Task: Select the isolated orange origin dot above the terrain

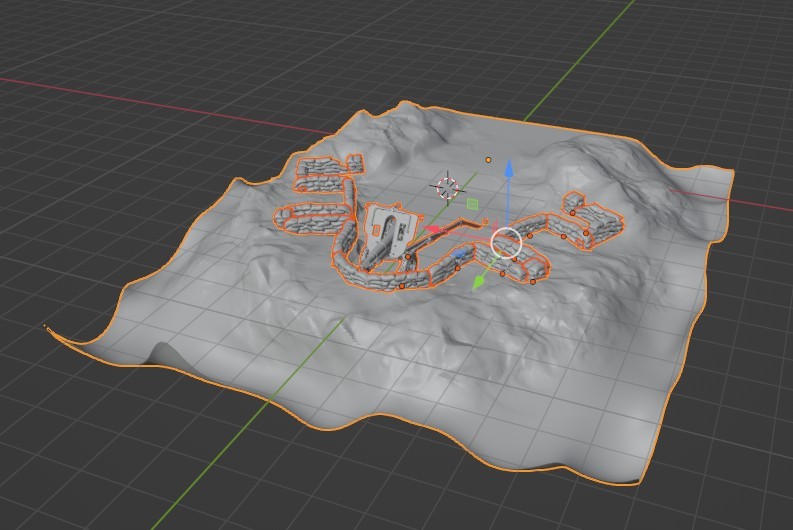Action: [488, 160]
